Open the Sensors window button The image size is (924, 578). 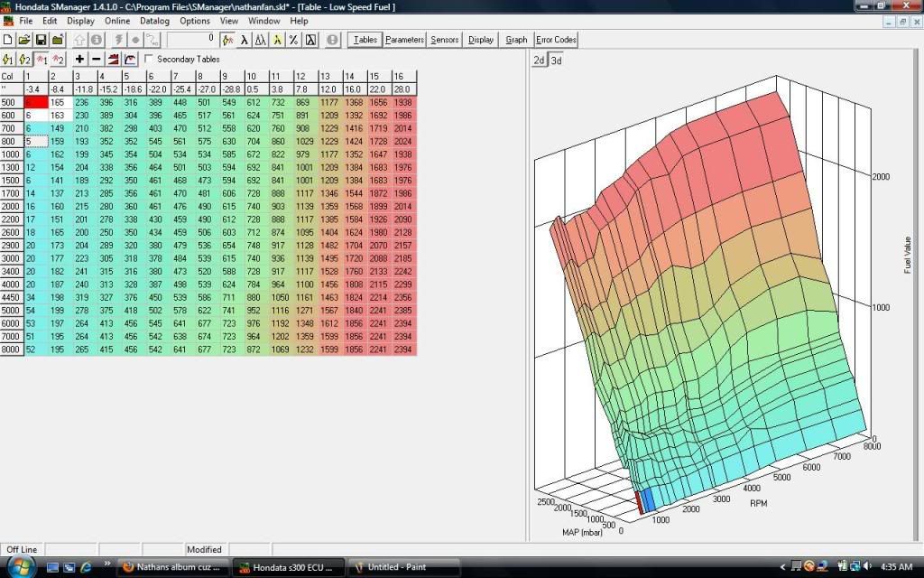(x=445, y=40)
